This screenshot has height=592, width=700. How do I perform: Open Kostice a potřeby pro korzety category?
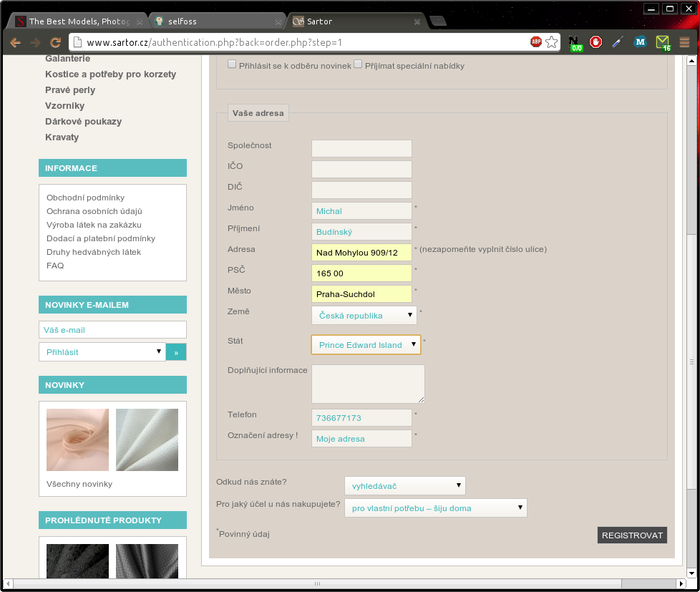pos(110,74)
